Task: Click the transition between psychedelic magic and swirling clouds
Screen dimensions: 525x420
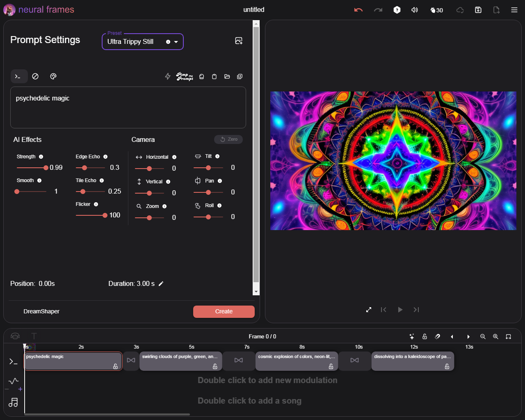Action: pos(131,361)
